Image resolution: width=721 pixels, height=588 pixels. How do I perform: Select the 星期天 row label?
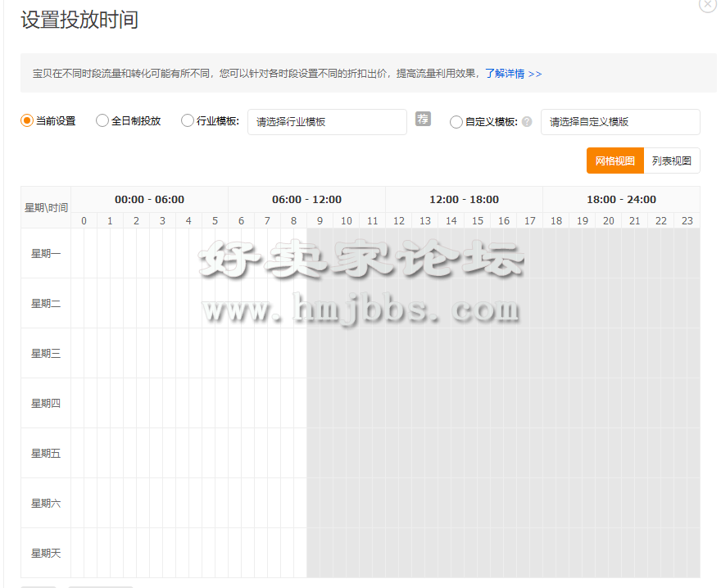coord(46,554)
